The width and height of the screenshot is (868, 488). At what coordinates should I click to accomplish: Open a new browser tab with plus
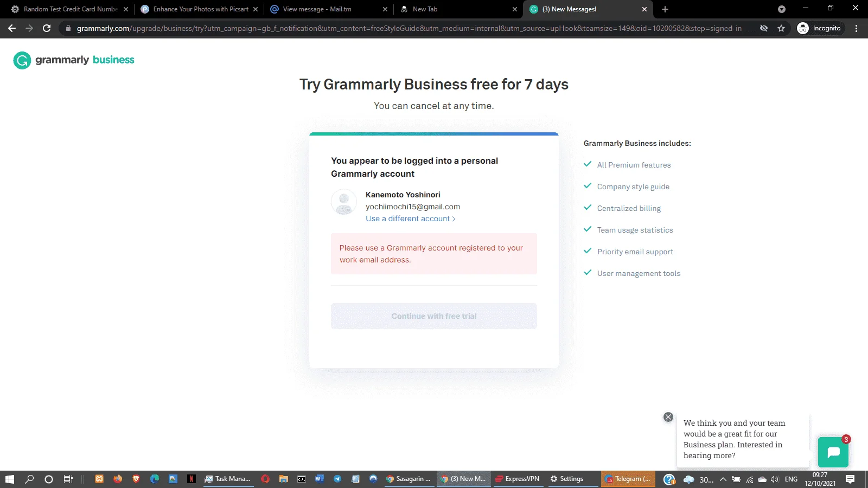[665, 9]
